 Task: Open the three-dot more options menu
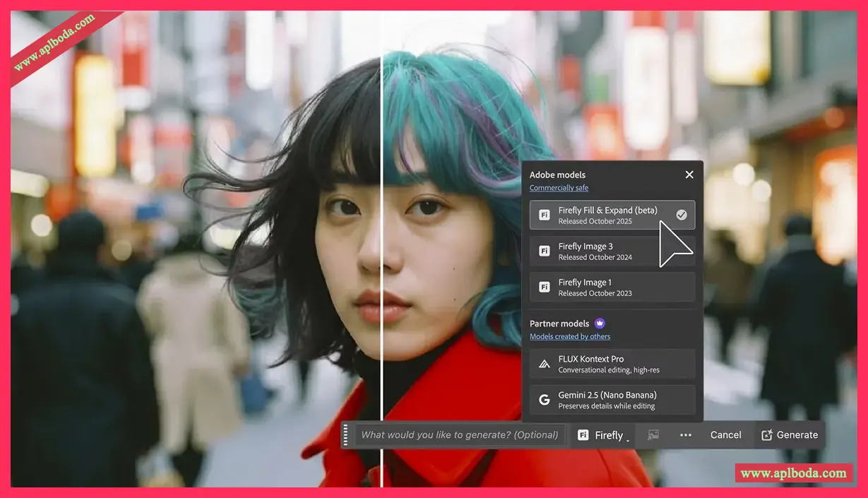pos(686,435)
